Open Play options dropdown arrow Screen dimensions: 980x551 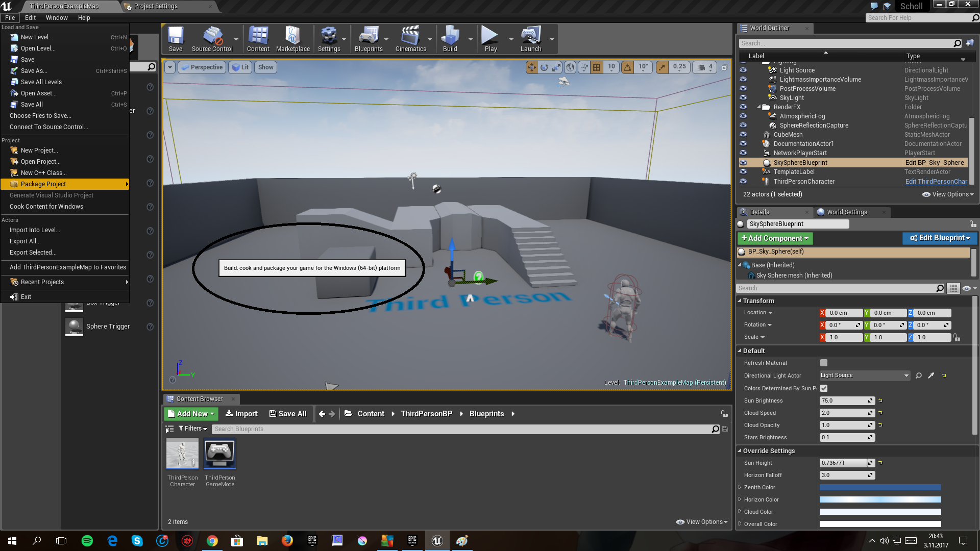[511, 39]
